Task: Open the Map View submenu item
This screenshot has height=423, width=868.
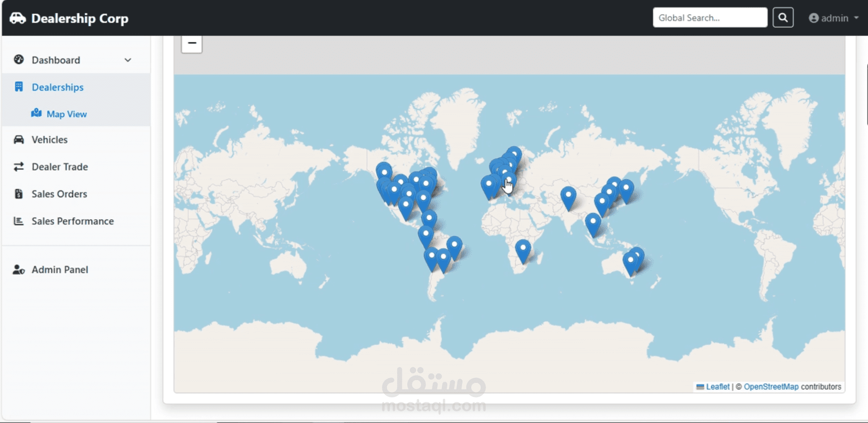Action: (x=67, y=114)
